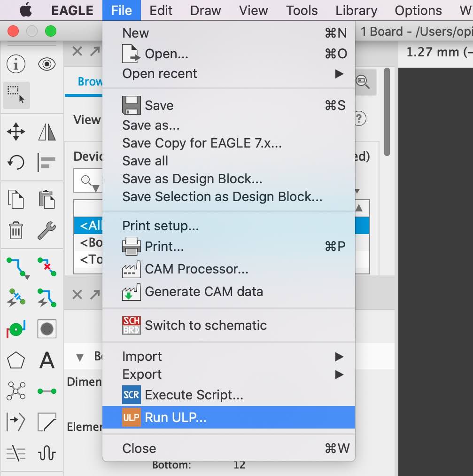Undock the upper panel with arrow
Viewport: 473px width, 476px height.
click(95, 51)
